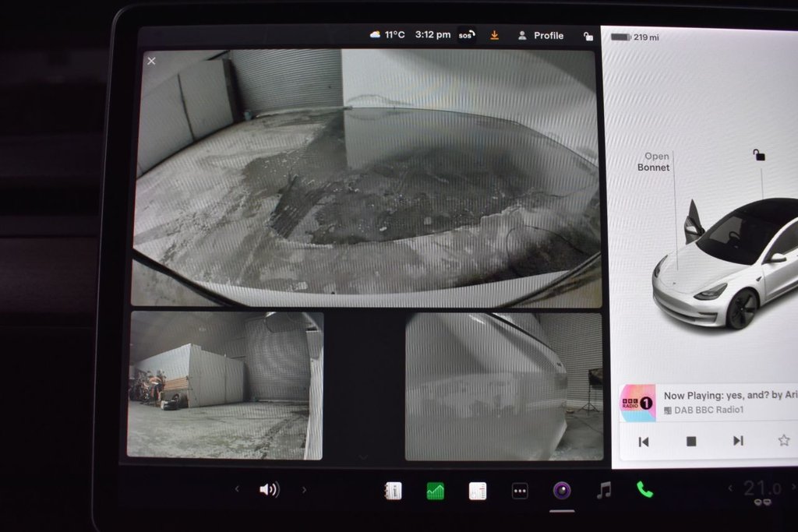
Task: Open the camera app in the dock
Action: tap(561, 490)
